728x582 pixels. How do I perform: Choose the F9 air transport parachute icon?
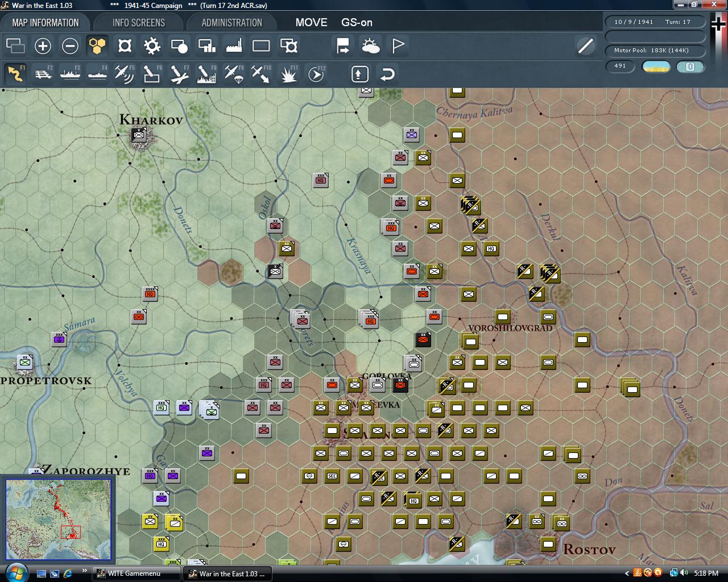click(234, 74)
